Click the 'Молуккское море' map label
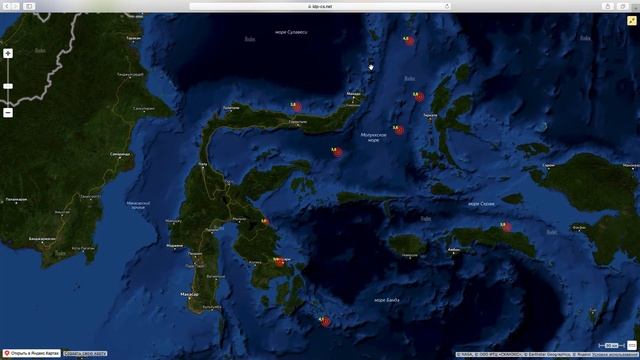640x360 pixels. coord(373,137)
